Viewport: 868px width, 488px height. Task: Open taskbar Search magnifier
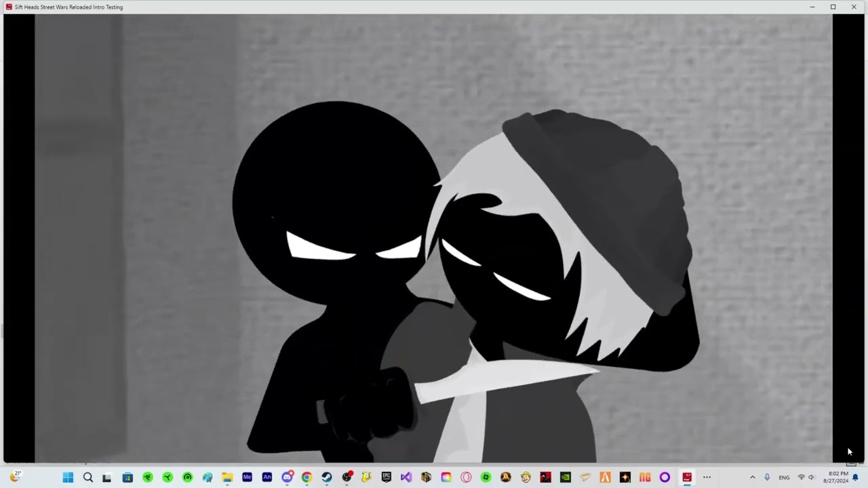pos(87,477)
